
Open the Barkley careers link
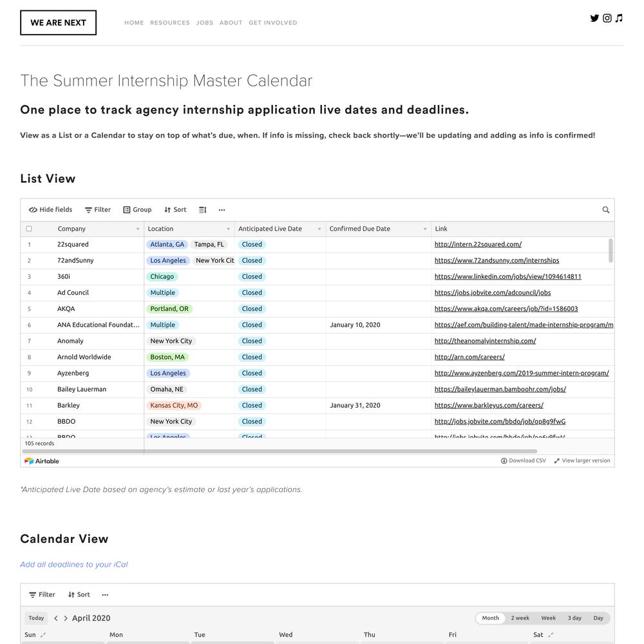(x=489, y=405)
